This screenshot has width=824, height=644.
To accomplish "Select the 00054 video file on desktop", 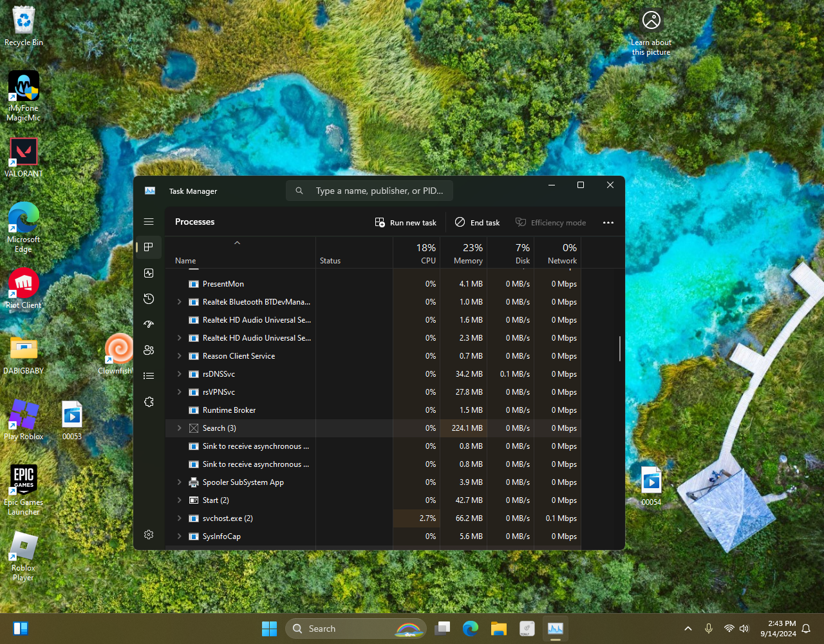I will 651,486.
